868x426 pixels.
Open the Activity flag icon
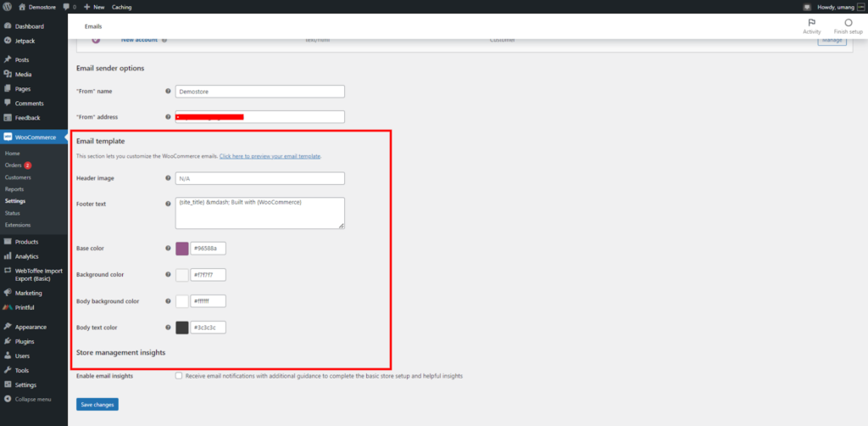(811, 23)
